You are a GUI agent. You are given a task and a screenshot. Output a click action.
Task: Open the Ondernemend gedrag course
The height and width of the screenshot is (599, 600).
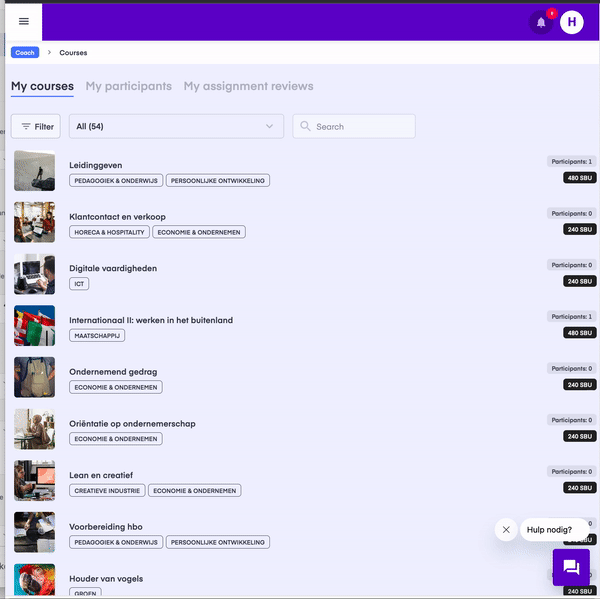coord(113,372)
